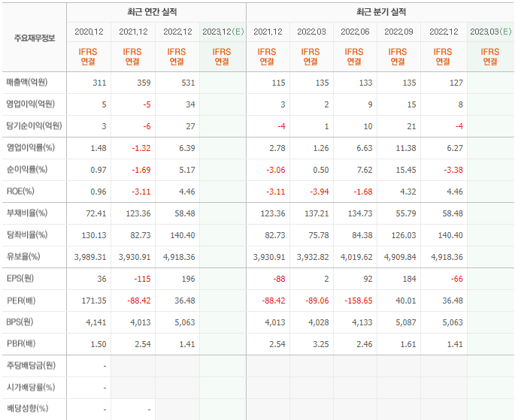
Task: Click quick ratio value 130.13
Action: click(x=94, y=235)
